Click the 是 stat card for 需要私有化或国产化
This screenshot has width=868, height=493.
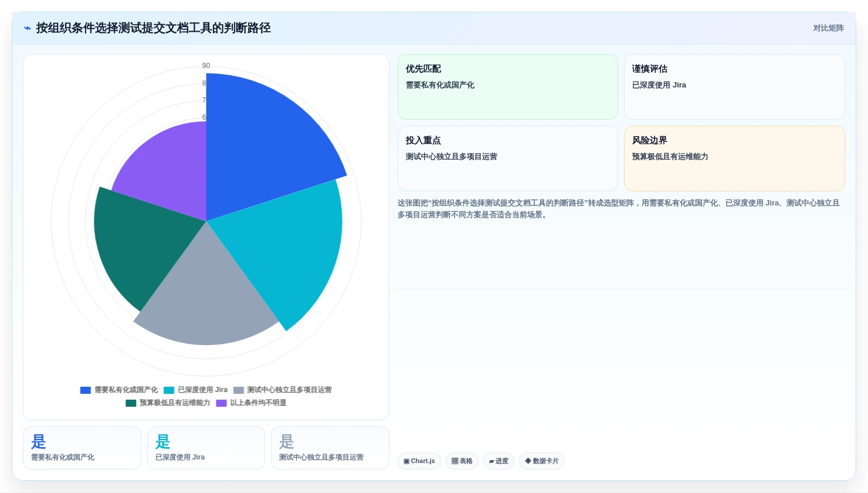(x=82, y=448)
